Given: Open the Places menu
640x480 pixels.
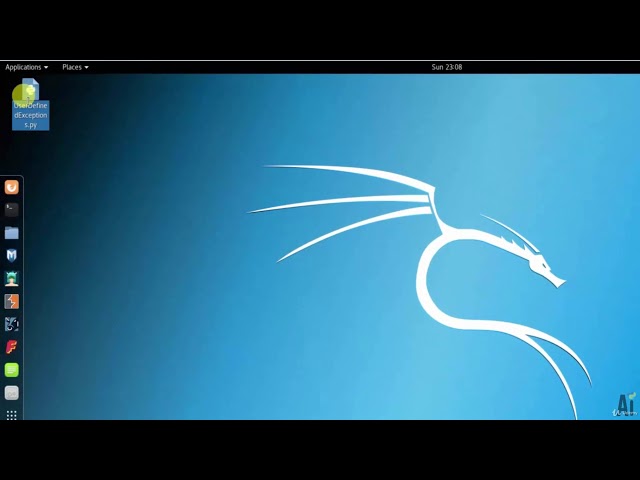Looking at the screenshot, I should [x=75, y=67].
